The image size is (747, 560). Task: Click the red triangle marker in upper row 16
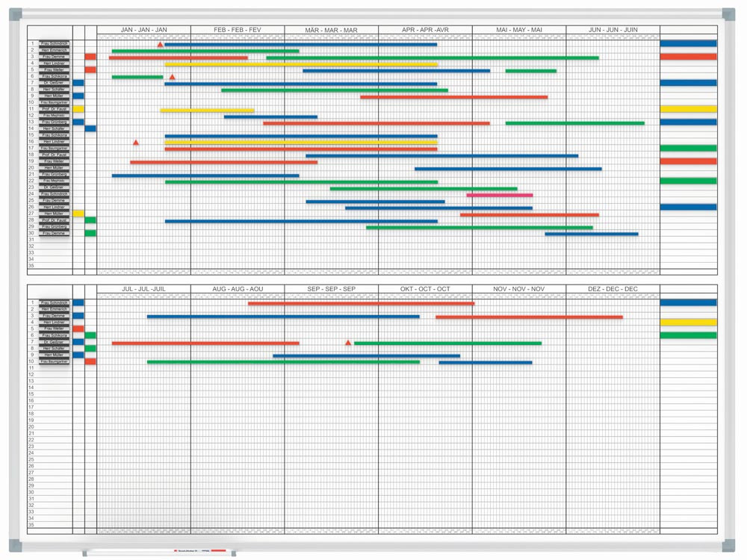pos(136,142)
